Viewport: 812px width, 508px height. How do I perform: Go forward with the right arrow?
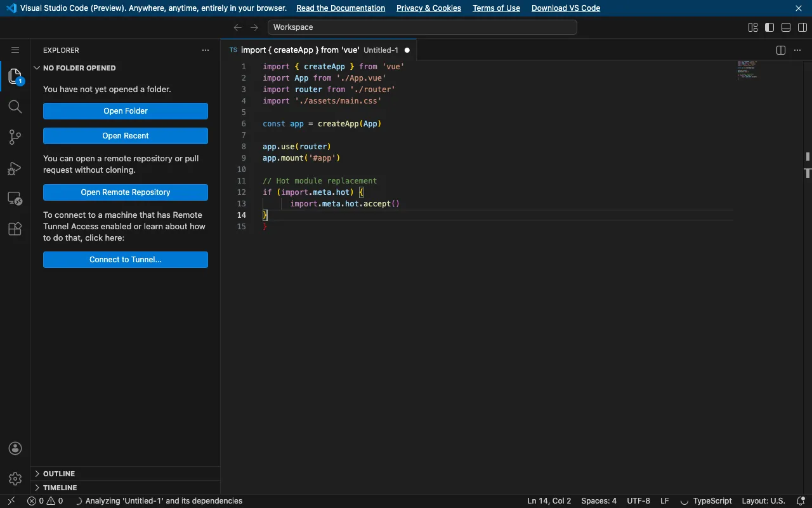(254, 27)
